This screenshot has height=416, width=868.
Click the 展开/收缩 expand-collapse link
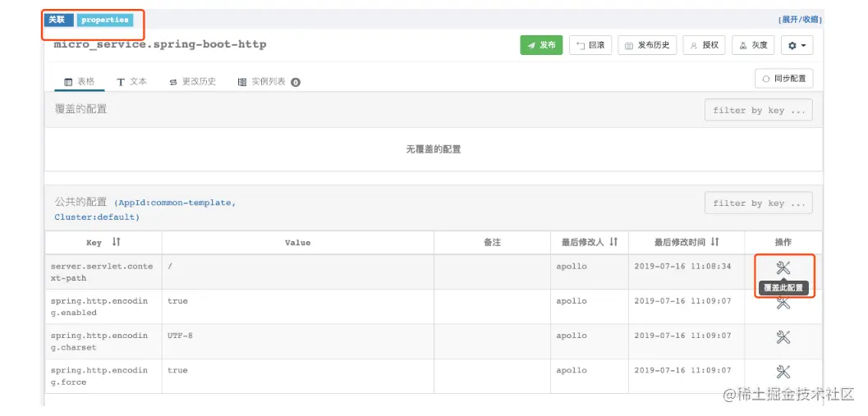click(800, 20)
